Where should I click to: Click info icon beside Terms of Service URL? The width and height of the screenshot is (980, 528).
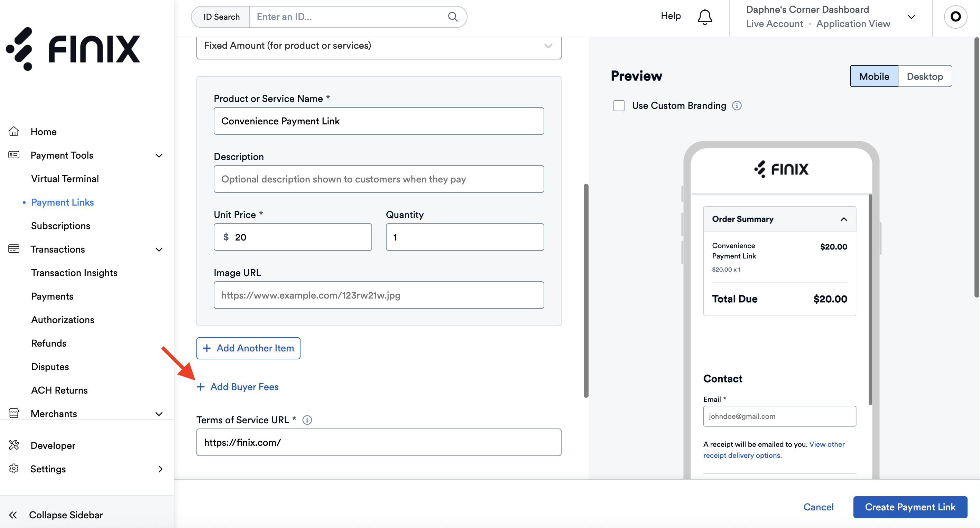click(307, 420)
